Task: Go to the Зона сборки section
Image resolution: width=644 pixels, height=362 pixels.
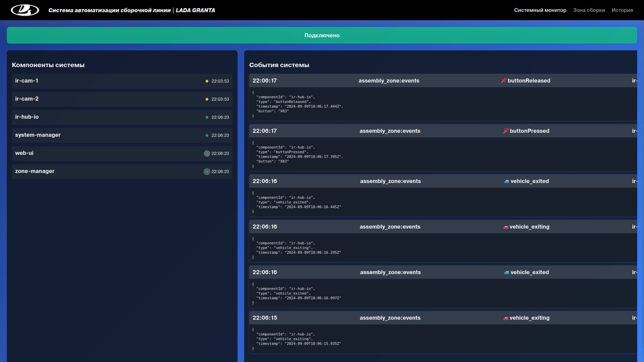Action: point(589,10)
